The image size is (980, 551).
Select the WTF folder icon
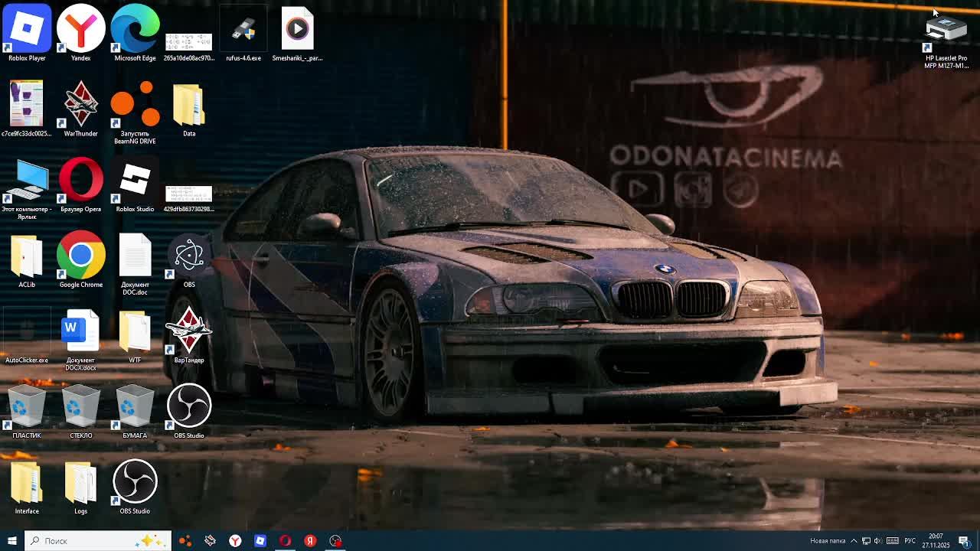point(135,335)
